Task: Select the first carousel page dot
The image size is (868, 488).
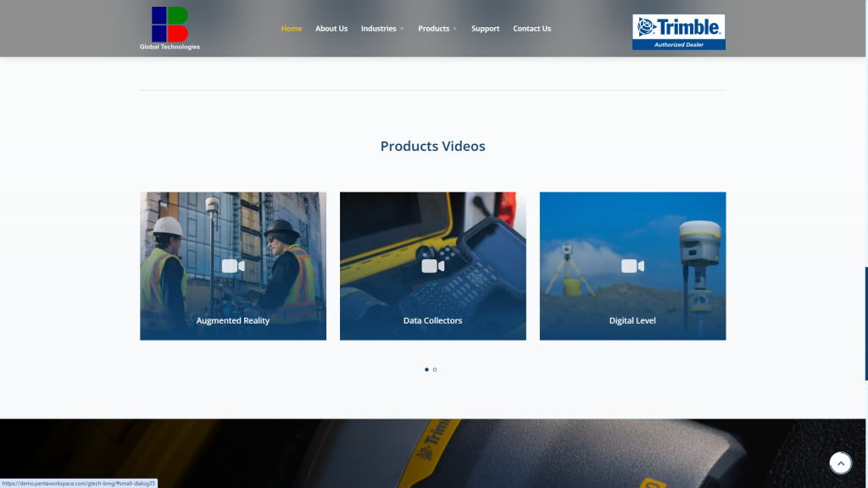Action: (426, 369)
